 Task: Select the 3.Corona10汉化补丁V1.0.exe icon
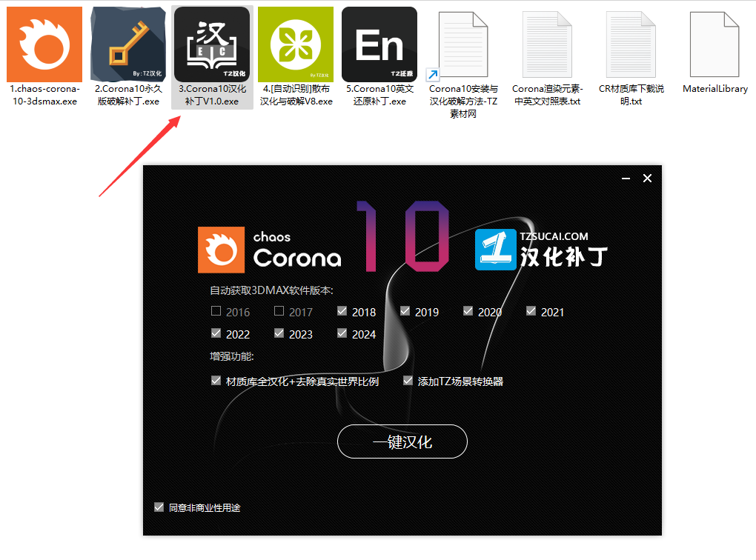(212, 44)
